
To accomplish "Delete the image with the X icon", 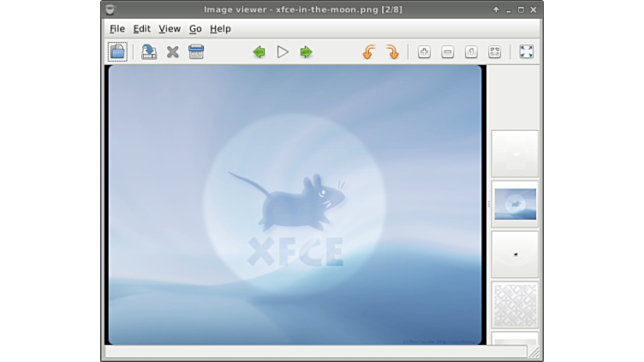I will pyautogui.click(x=172, y=52).
